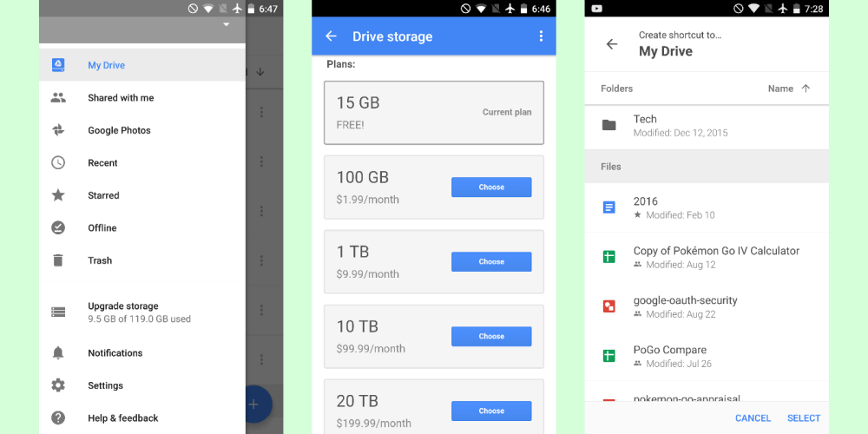868x434 pixels.
Task: Choose the 10 TB plan
Action: point(491,337)
